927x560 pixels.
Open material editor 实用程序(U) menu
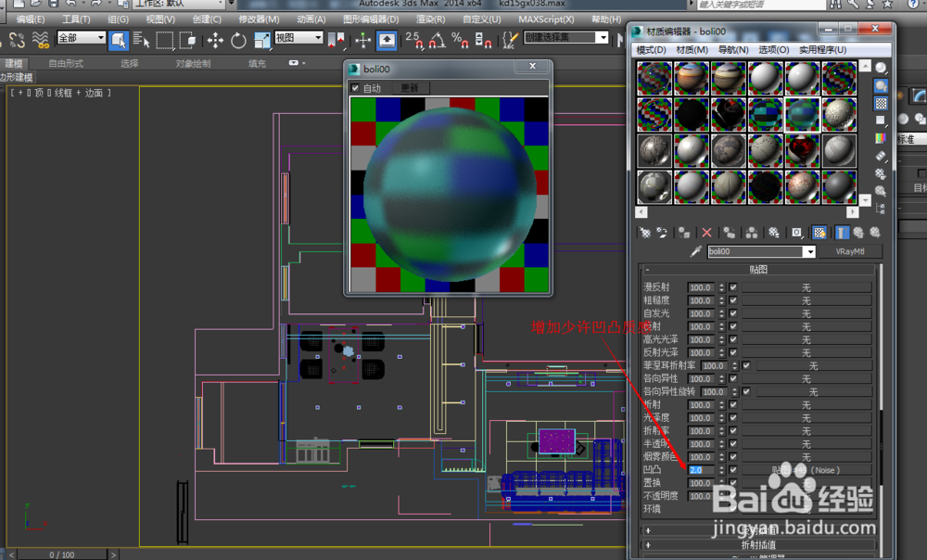pyautogui.click(x=822, y=50)
